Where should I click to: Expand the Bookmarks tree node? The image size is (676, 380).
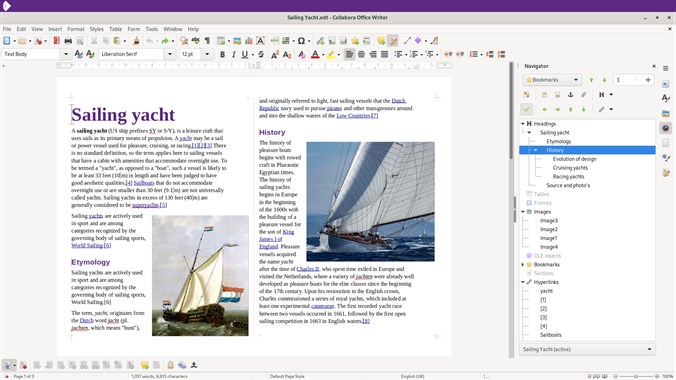tap(523, 264)
